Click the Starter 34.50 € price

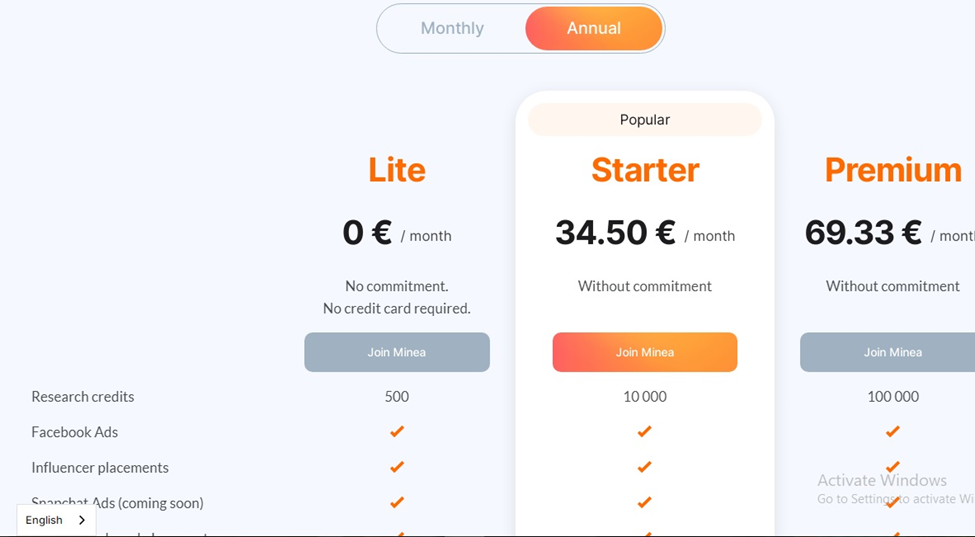616,233
